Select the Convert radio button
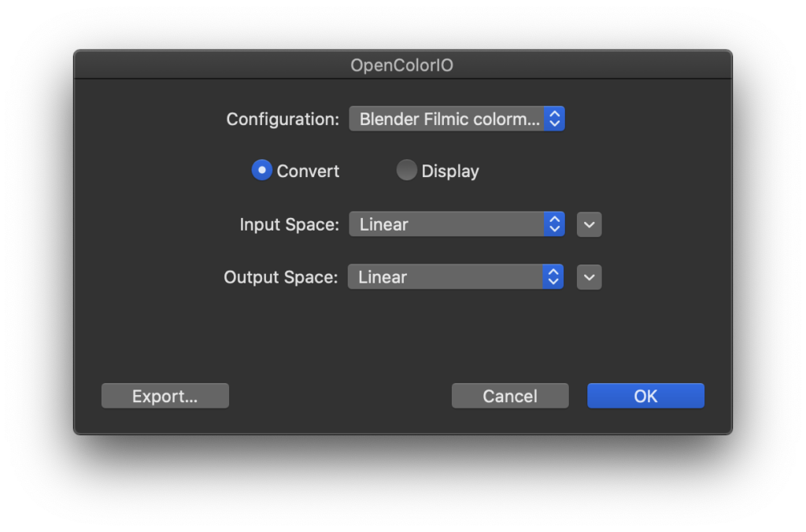This screenshot has height=532, width=806. [x=262, y=170]
